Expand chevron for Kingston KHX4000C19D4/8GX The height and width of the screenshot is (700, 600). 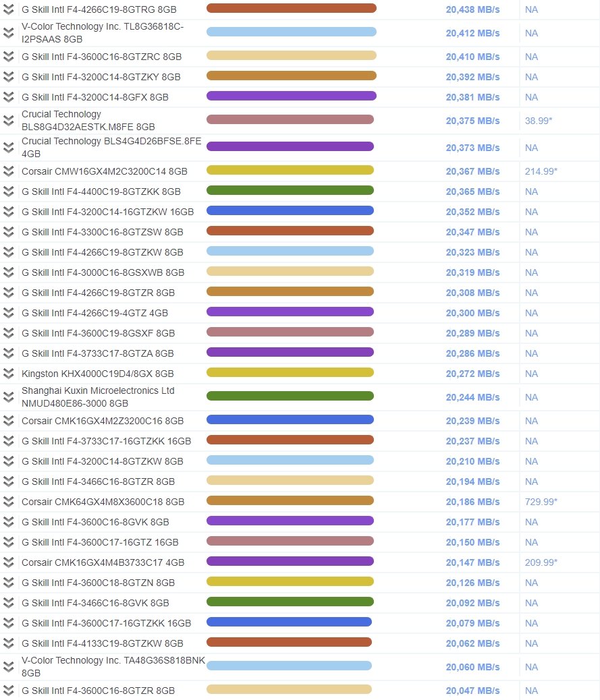(9, 373)
